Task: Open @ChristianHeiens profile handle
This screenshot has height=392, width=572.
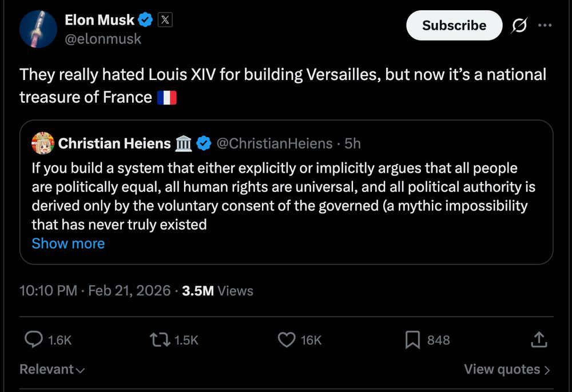Action: coord(274,143)
